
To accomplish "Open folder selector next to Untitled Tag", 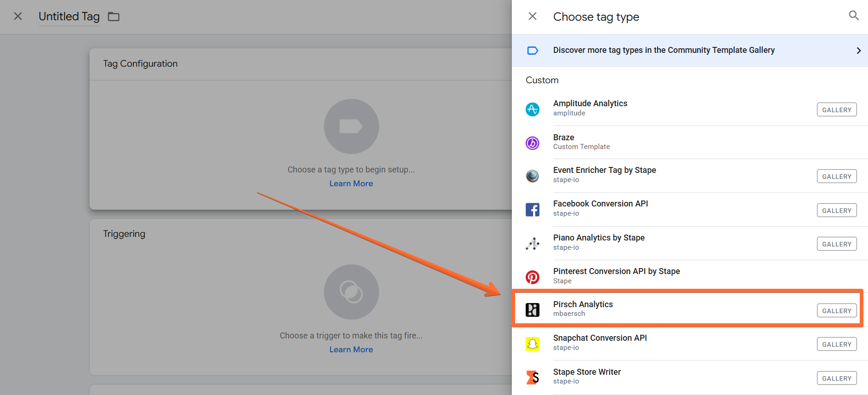I will [x=113, y=17].
